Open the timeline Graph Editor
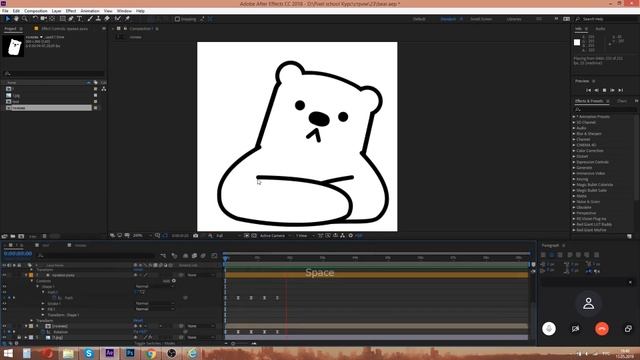The image size is (640, 360). pos(214,256)
